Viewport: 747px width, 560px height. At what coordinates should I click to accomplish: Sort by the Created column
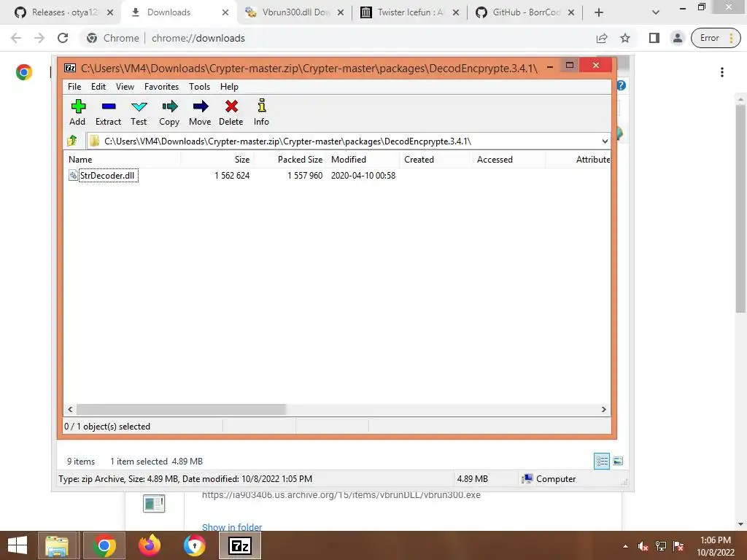[436, 160]
